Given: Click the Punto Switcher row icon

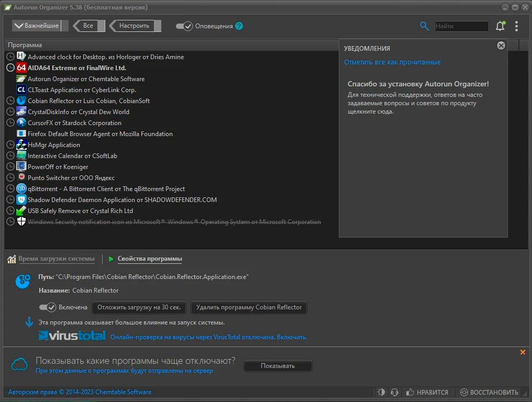Looking at the screenshot, I should (x=21, y=177).
